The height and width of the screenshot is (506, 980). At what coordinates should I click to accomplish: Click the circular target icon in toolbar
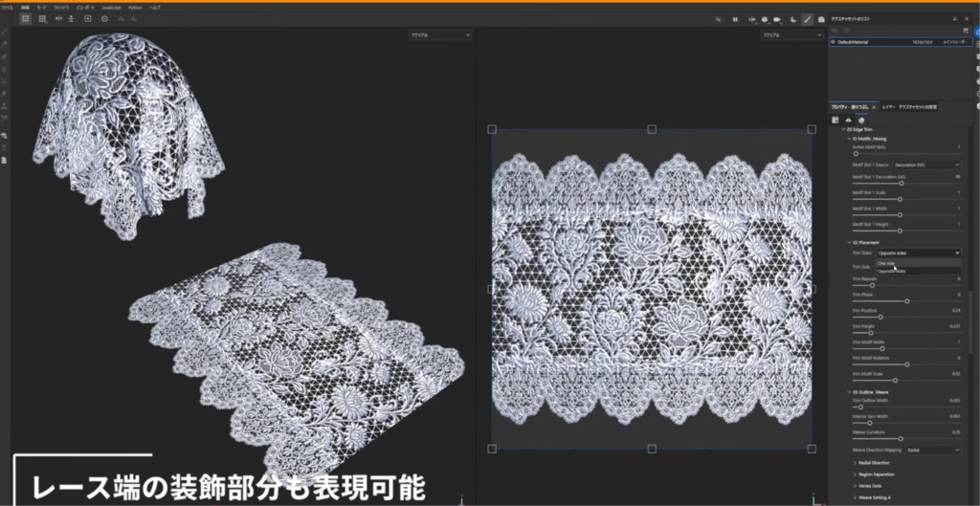[x=104, y=19]
